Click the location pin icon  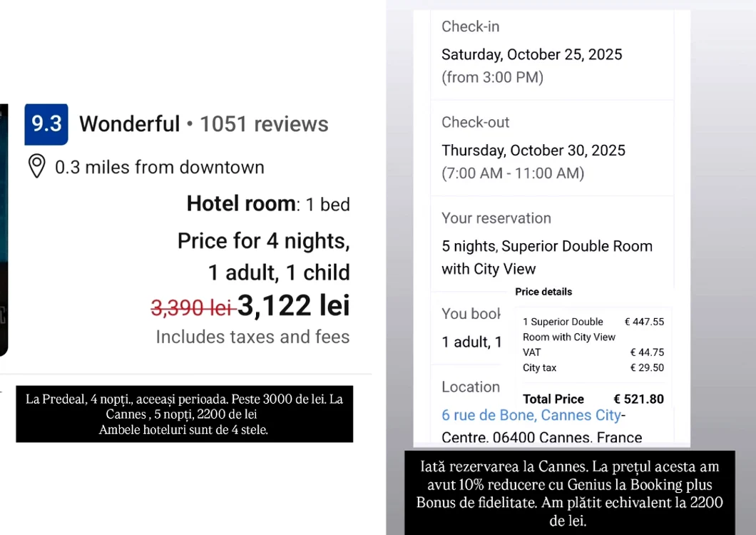tap(36, 166)
